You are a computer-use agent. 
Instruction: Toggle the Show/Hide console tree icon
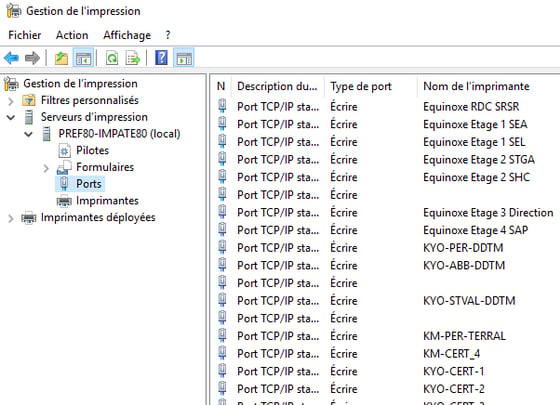[83, 58]
